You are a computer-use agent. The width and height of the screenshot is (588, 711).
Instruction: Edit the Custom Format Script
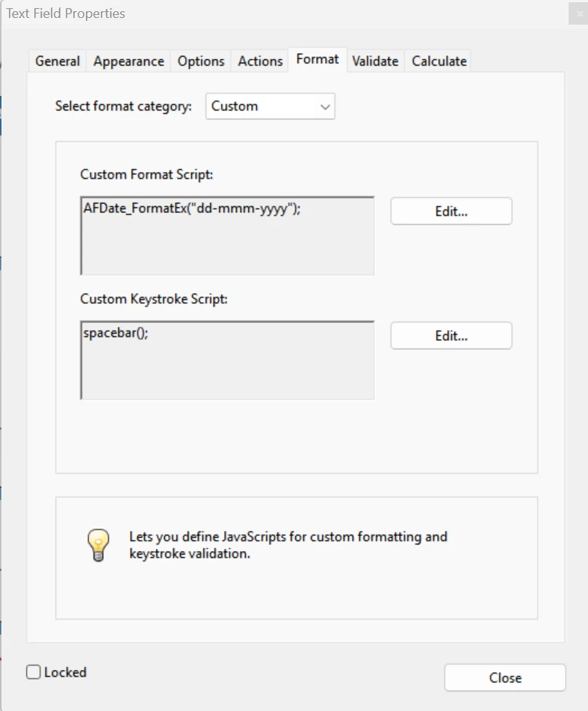[451, 212]
